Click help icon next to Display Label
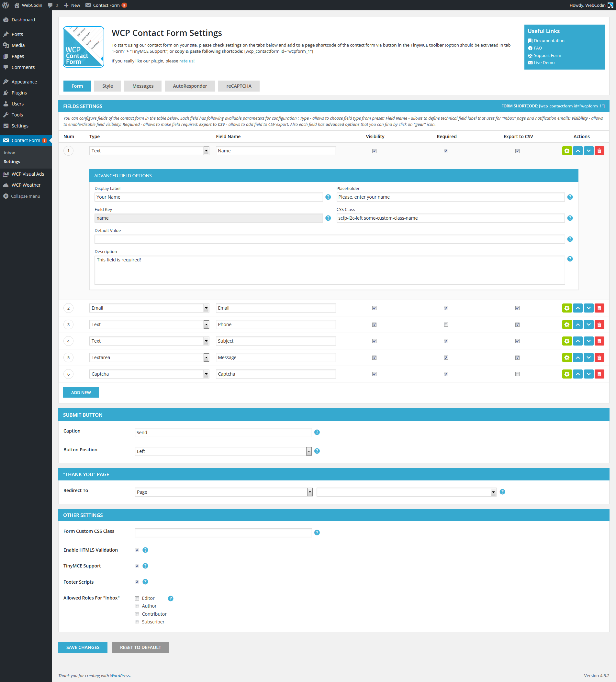616x682 pixels. point(328,197)
